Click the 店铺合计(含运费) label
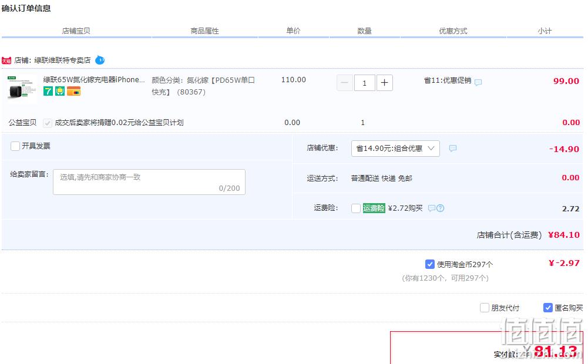 [509, 235]
